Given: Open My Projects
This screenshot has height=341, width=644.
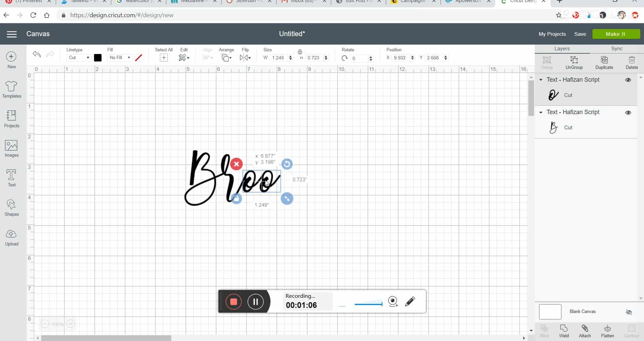Looking at the screenshot, I should [552, 34].
